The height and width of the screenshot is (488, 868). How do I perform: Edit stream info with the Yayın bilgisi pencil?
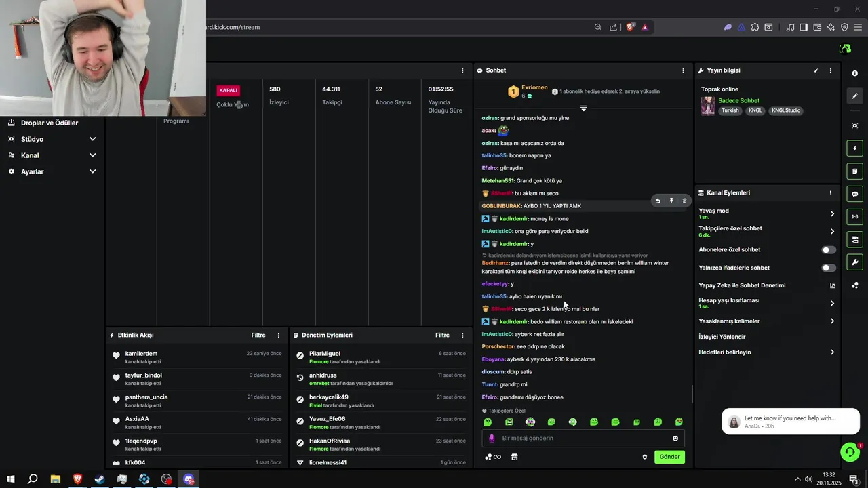point(816,70)
